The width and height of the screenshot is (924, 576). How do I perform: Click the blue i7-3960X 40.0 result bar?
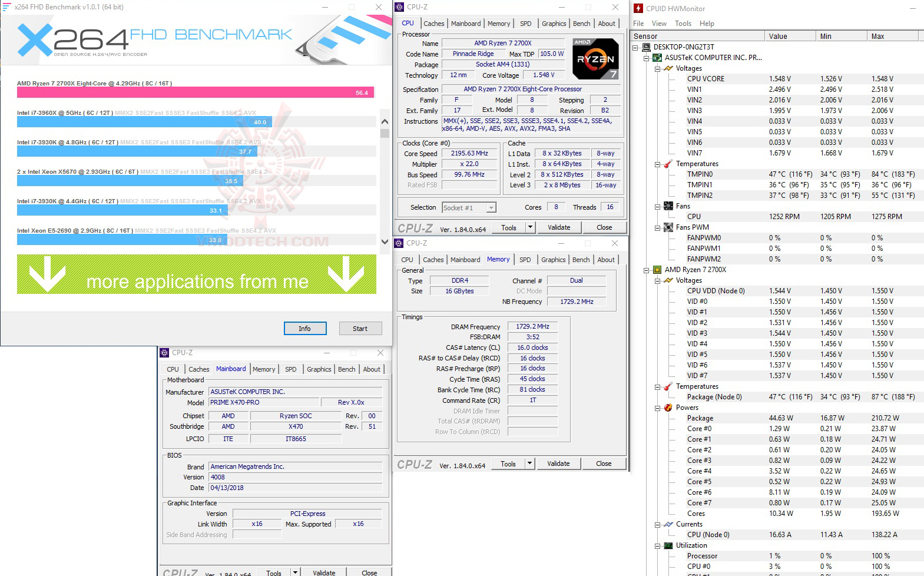[144, 122]
